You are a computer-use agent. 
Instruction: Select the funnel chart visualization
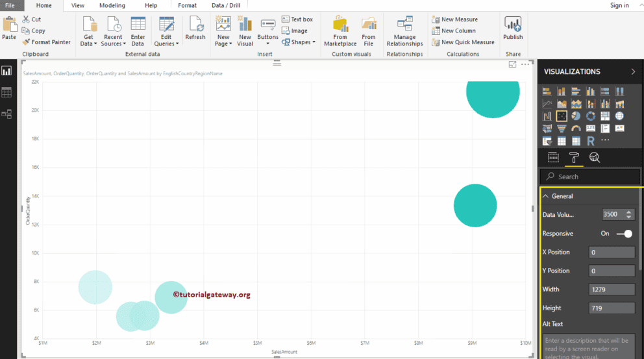point(562,129)
